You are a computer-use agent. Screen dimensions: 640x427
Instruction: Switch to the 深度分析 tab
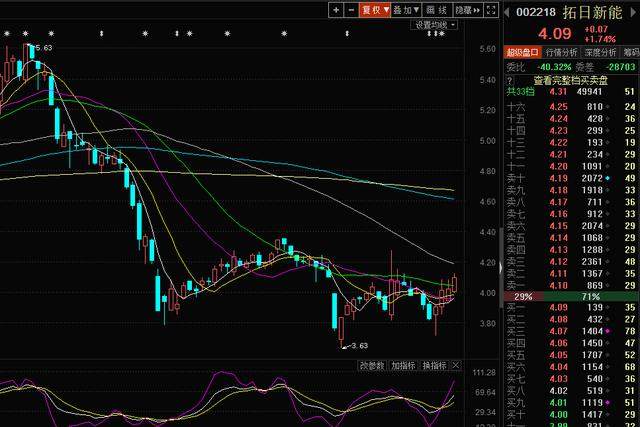click(600, 52)
